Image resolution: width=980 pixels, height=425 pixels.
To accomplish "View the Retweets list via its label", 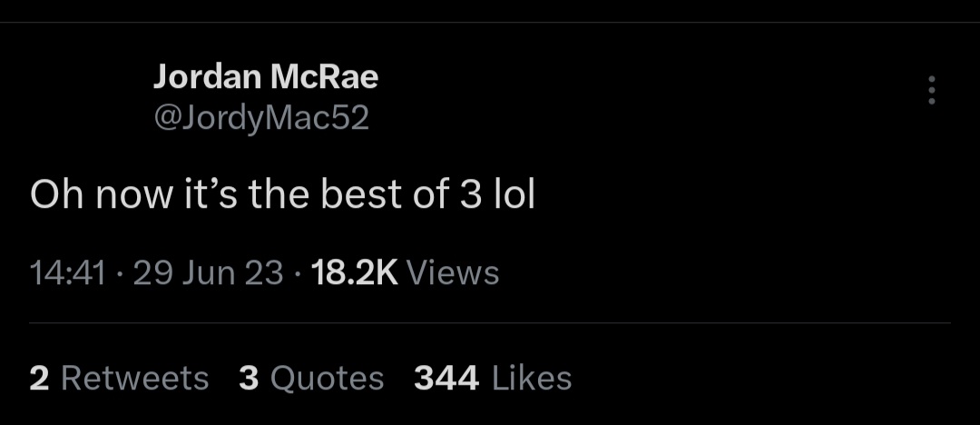I will pyautogui.click(x=135, y=378).
